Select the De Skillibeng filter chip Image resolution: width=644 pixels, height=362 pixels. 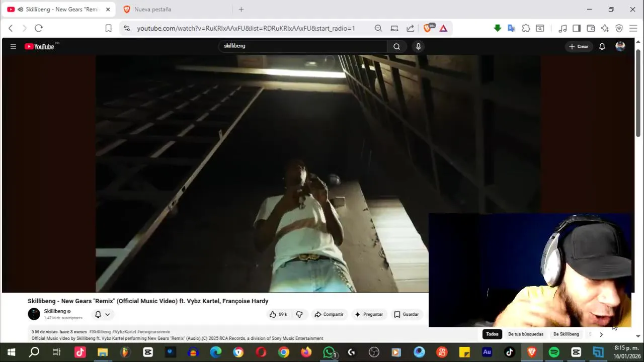[x=566, y=334]
